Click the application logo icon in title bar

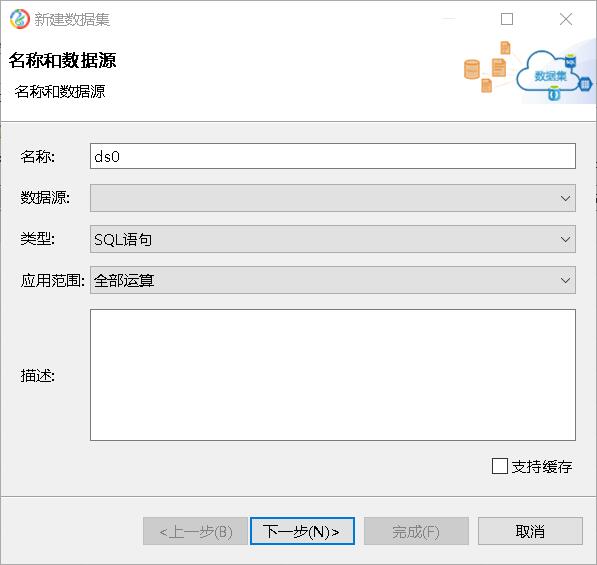pyautogui.click(x=19, y=19)
